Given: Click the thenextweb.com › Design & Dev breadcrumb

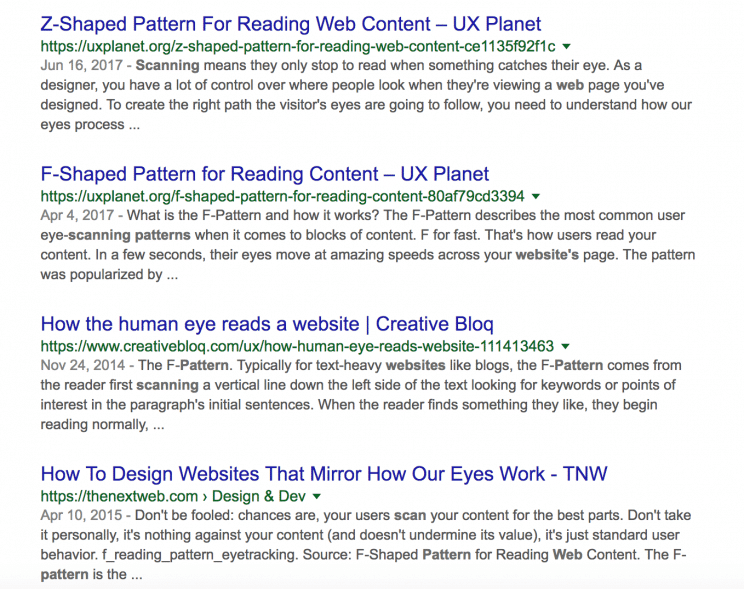Looking at the screenshot, I should point(173,496).
